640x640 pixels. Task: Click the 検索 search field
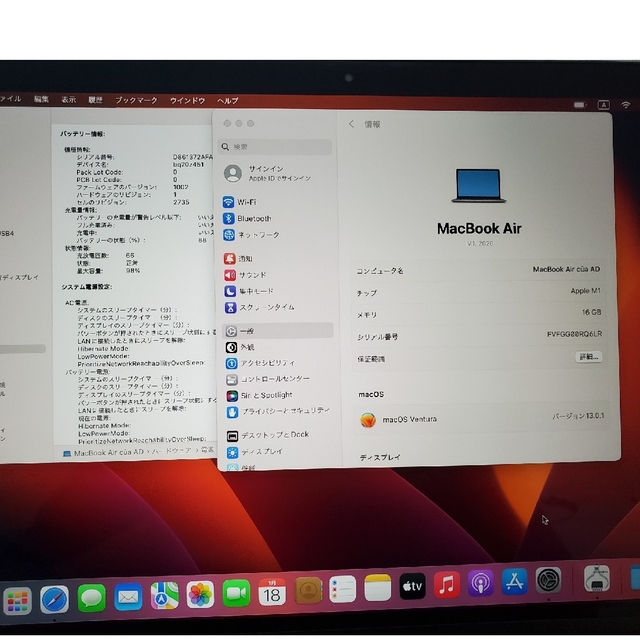(x=275, y=147)
